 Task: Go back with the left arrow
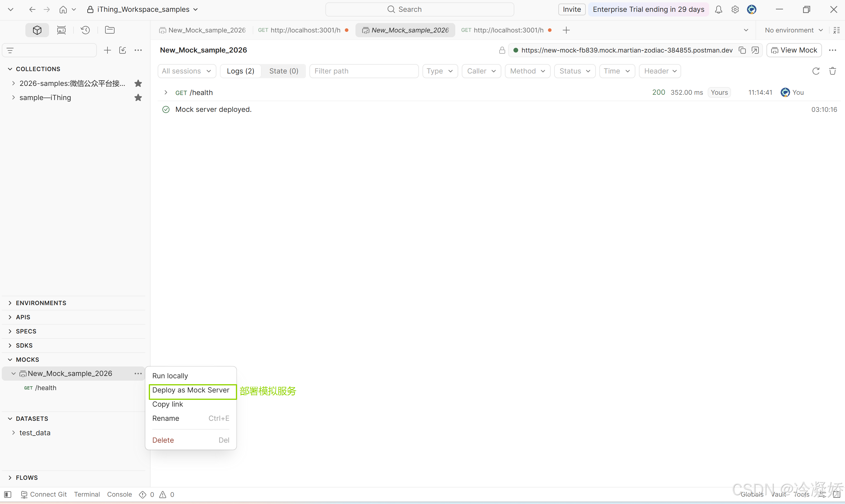[x=32, y=9]
